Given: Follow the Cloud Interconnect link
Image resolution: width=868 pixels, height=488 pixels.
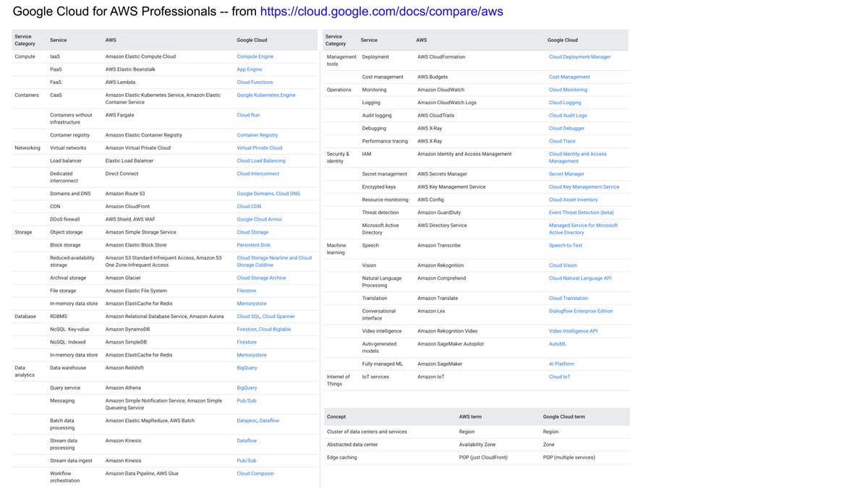Looking at the screenshot, I should 258,174.
